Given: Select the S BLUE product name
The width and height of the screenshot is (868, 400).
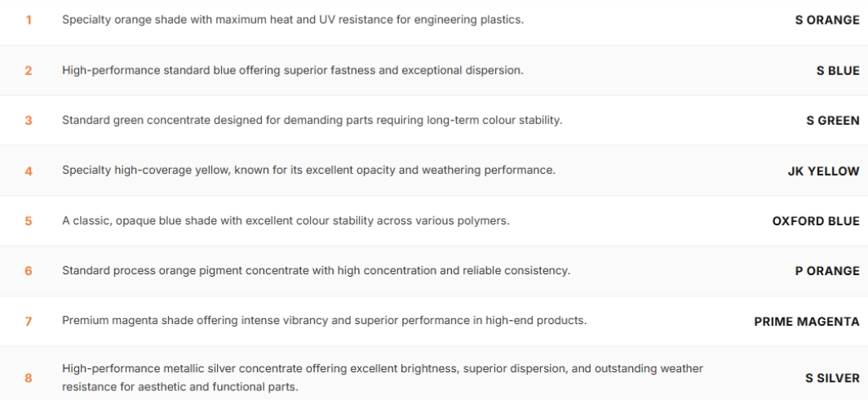Looking at the screenshot, I should pyautogui.click(x=838, y=71).
